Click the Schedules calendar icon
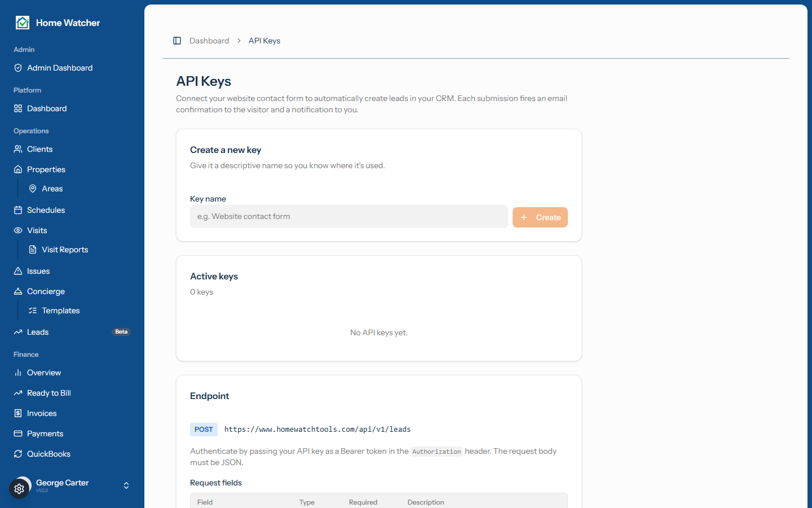 [18, 210]
